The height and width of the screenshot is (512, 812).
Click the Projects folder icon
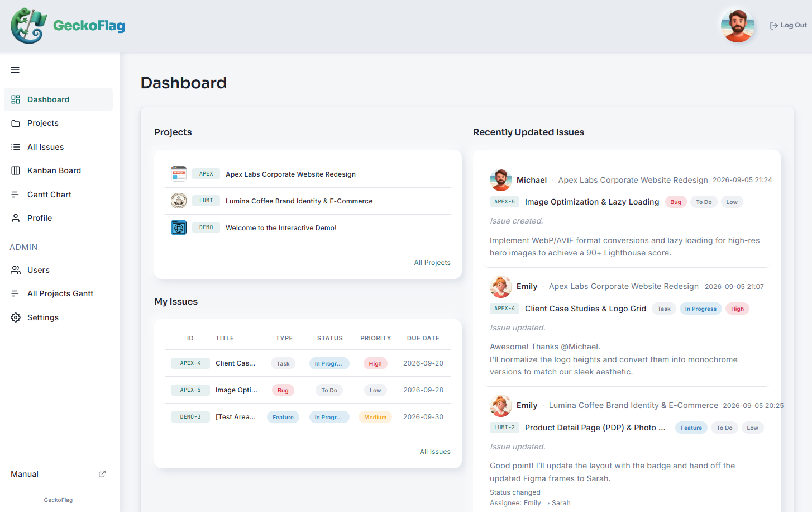tap(16, 123)
